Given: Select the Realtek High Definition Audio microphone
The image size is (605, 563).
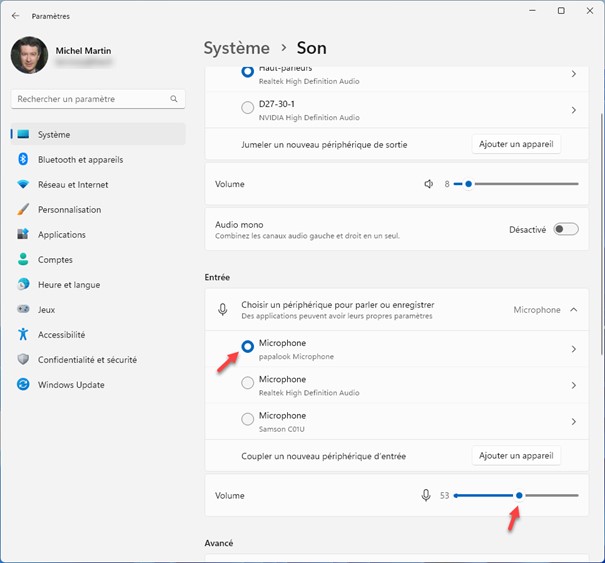Looking at the screenshot, I should pos(248,385).
